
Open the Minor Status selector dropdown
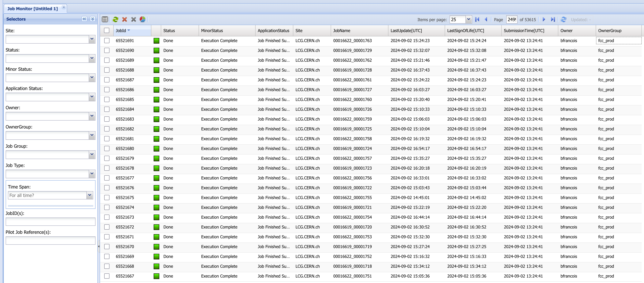[92, 78]
